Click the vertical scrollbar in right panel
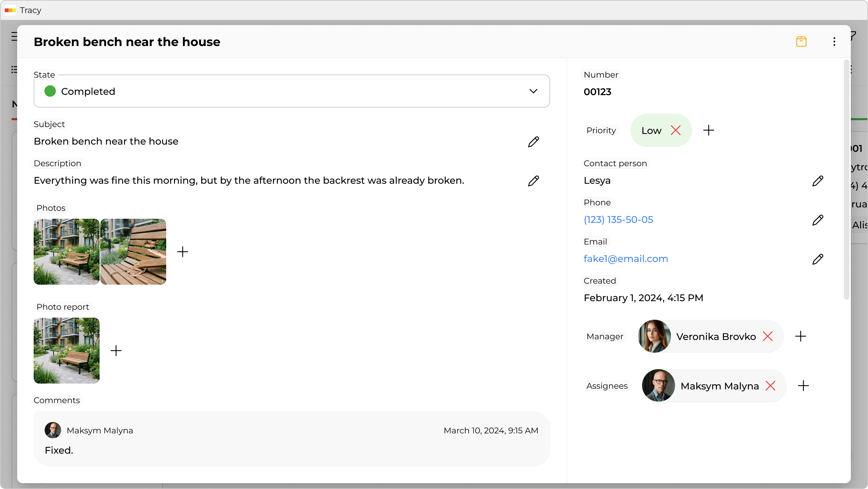This screenshot has width=868, height=489. point(846,179)
